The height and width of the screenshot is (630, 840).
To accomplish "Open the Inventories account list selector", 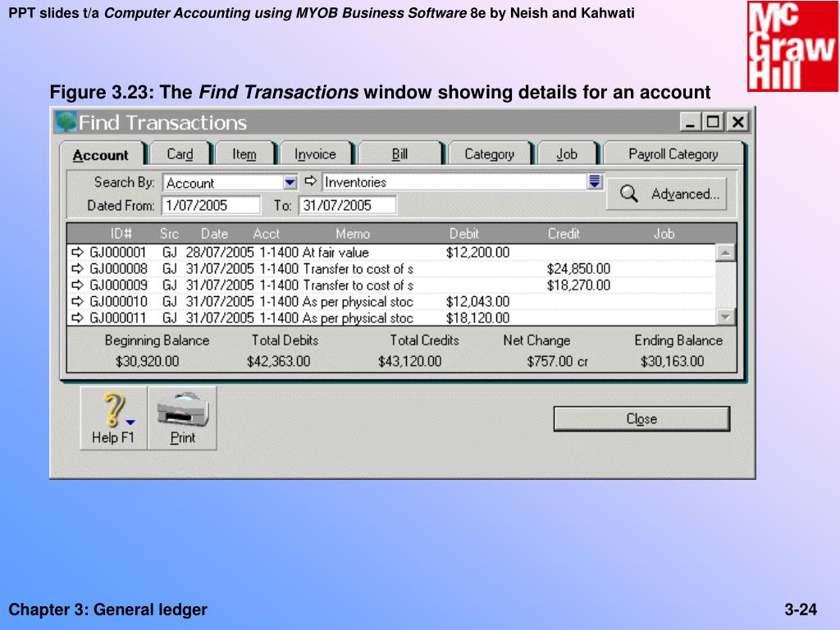I will click(x=595, y=181).
